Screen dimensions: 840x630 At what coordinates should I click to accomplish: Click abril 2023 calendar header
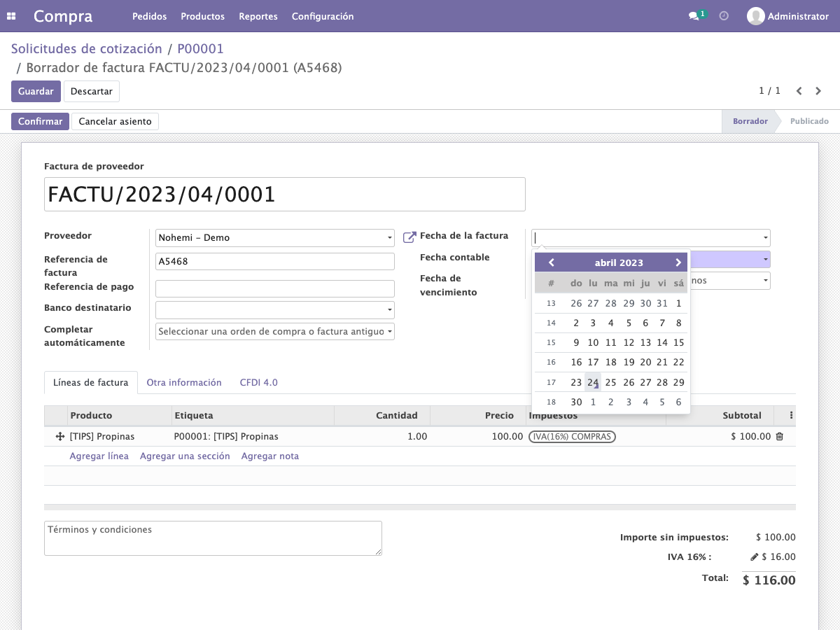click(x=619, y=262)
